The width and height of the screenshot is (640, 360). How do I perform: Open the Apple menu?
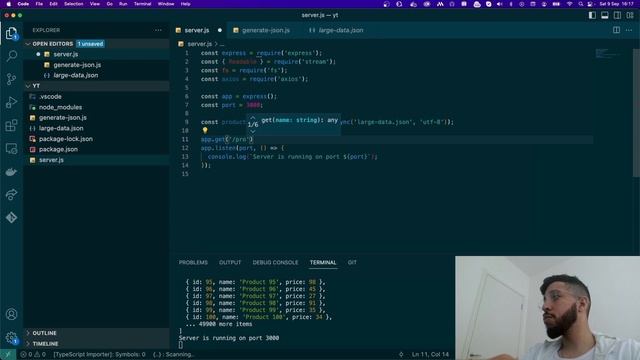8,4
